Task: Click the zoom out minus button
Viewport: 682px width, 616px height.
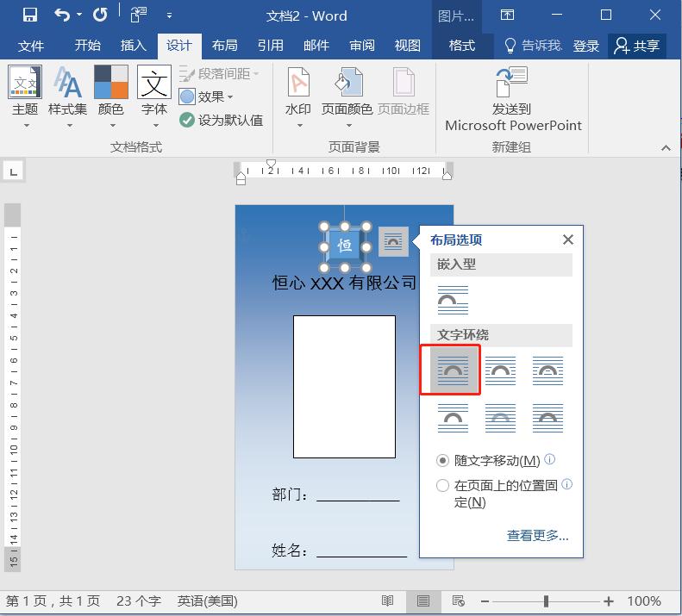Action: click(485, 601)
